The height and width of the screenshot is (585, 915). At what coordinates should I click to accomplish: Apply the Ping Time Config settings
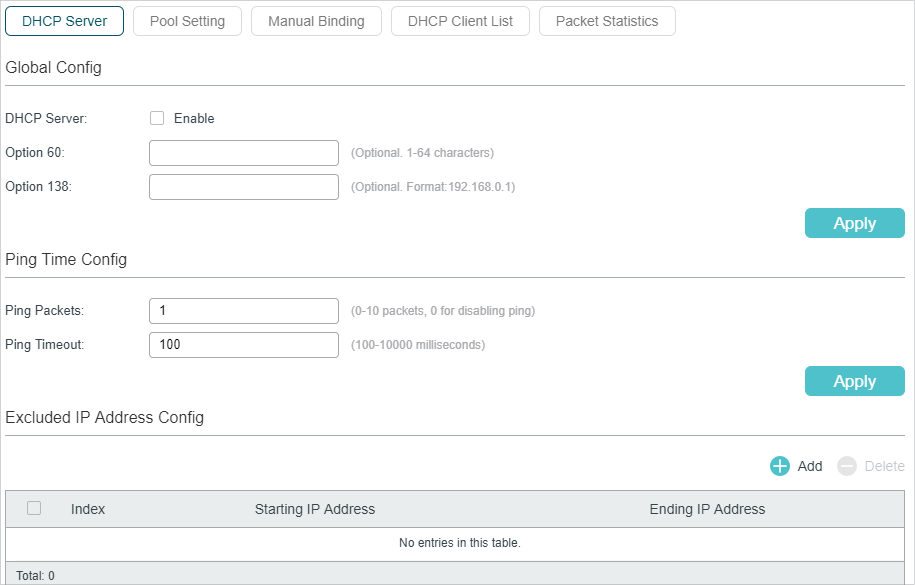(x=855, y=381)
